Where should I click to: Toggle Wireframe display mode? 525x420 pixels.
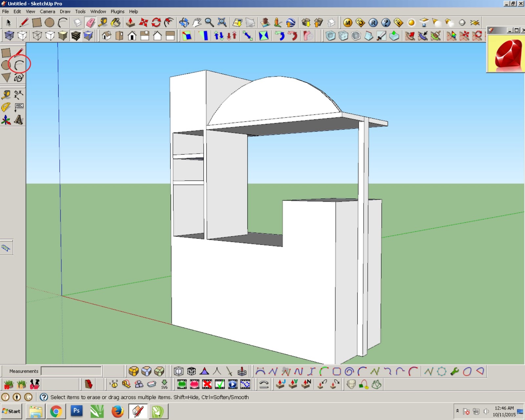point(37,36)
